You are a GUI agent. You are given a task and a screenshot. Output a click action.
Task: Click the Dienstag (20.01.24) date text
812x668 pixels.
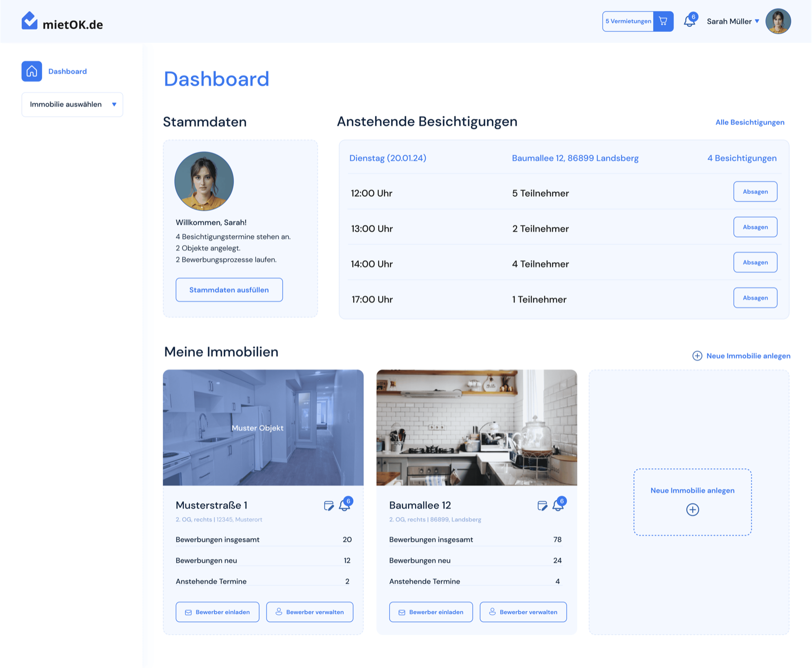pyautogui.click(x=388, y=158)
